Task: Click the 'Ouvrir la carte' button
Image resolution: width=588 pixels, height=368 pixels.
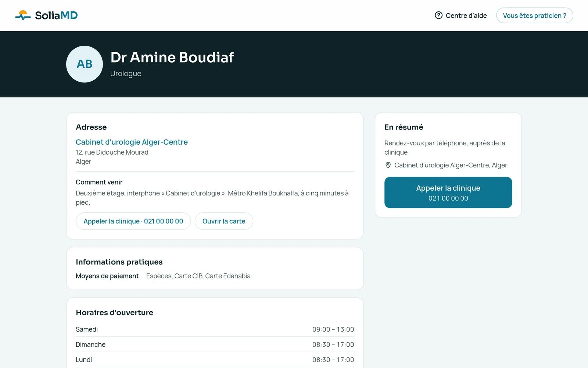Action: [x=224, y=221]
